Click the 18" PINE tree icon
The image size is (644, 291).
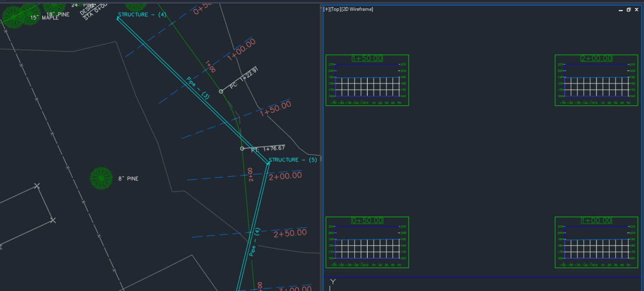point(55,8)
